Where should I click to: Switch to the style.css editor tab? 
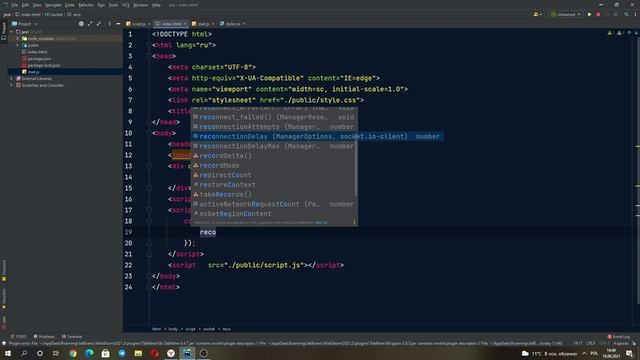pos(233,24)
